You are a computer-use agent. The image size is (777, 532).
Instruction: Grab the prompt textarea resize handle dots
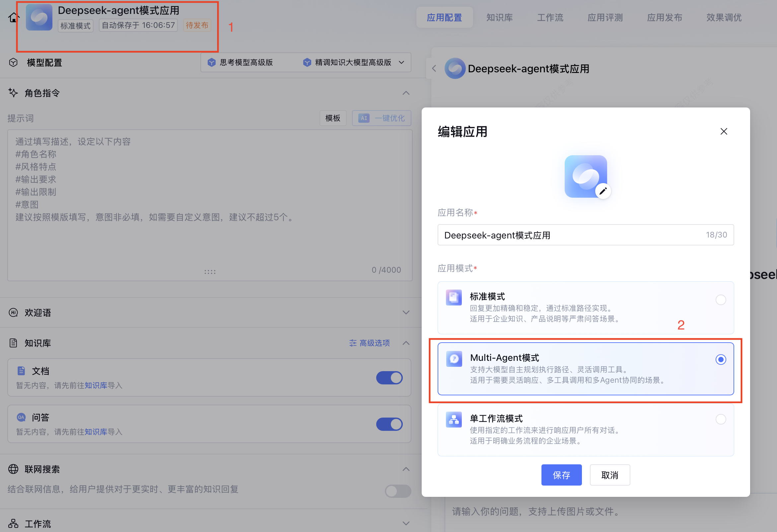[210, 272]
